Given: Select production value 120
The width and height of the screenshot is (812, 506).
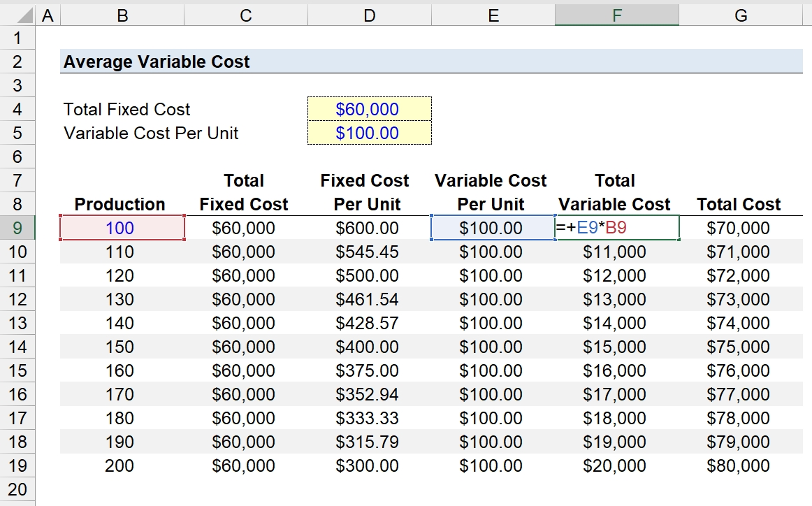Looking at the screenshot, I should pyautogui.click(x=122, y=275).
